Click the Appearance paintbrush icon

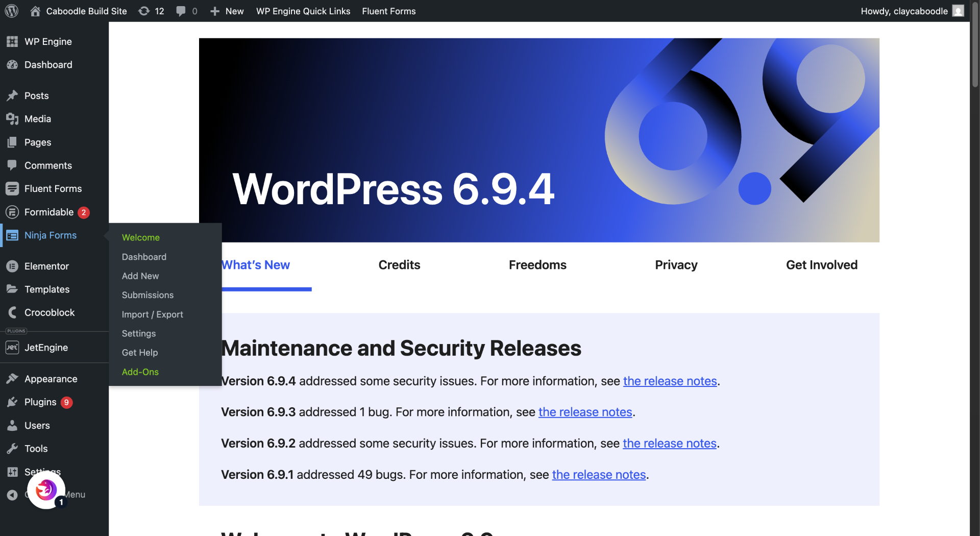(12, 379)
